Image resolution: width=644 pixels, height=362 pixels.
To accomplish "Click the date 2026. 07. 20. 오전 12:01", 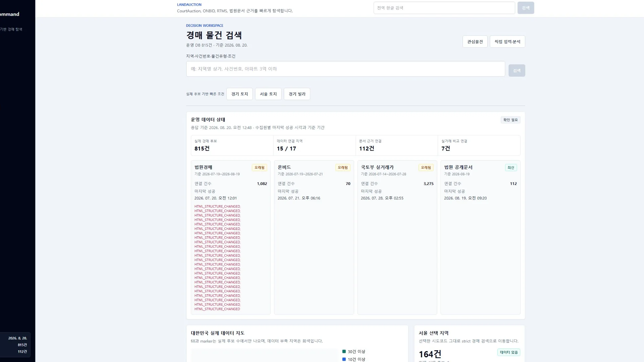I will (x=215, y=198).
